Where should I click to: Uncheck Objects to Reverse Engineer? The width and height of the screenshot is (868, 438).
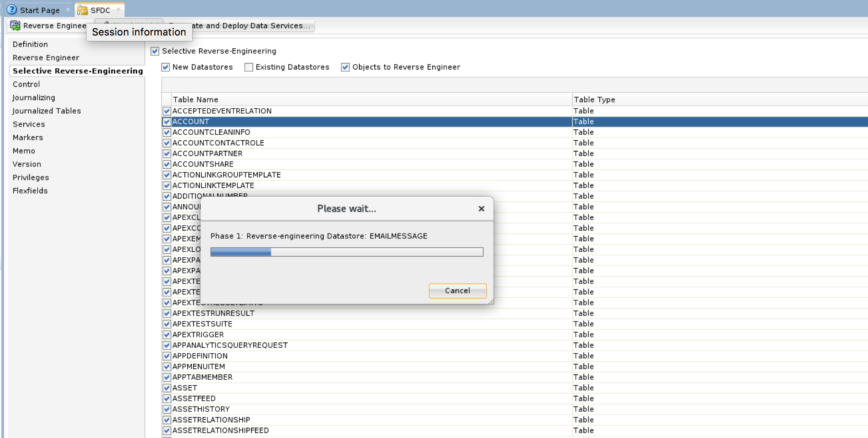click(345, 67)
